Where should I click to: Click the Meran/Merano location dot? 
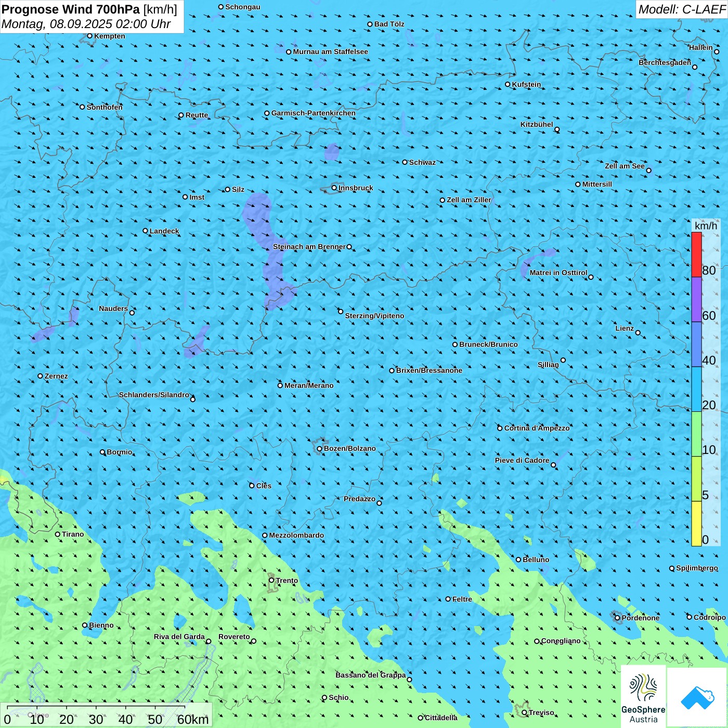pos(280,385)
